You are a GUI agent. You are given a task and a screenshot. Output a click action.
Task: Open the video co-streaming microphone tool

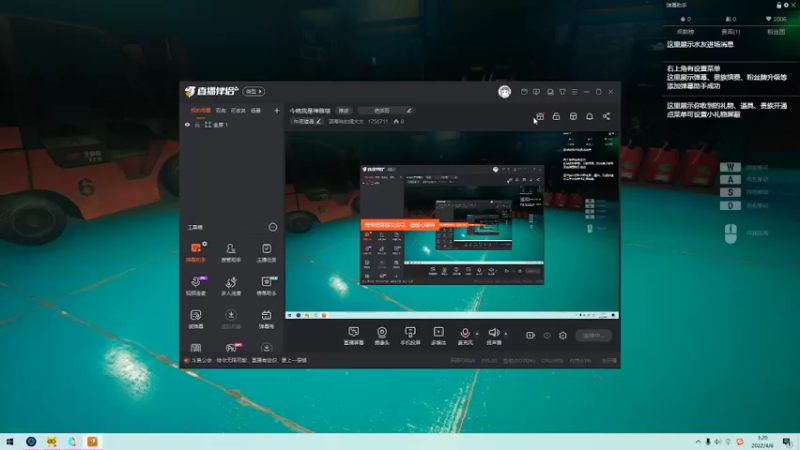pos(196,286)
